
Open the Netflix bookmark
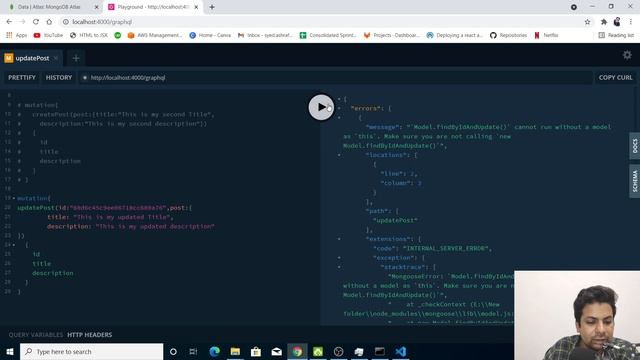546,35
